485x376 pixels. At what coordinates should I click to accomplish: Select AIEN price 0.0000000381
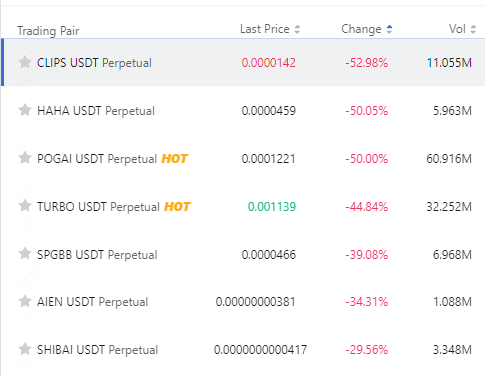256,302
